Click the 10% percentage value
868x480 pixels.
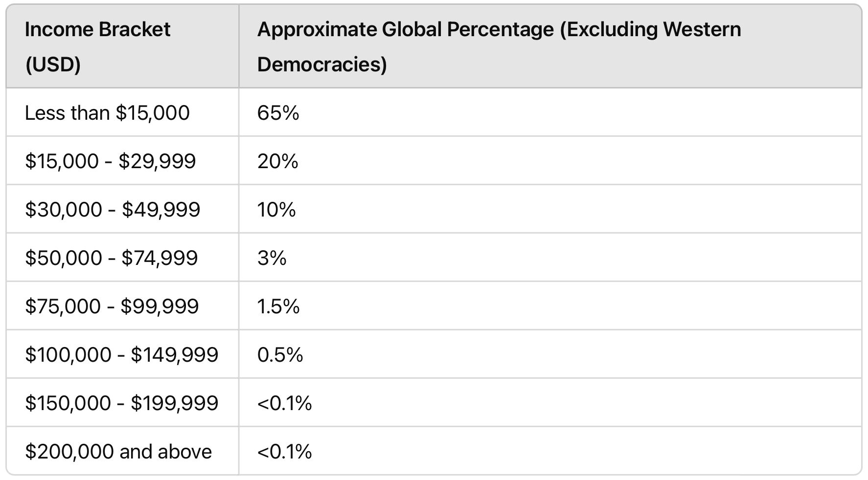276,210
